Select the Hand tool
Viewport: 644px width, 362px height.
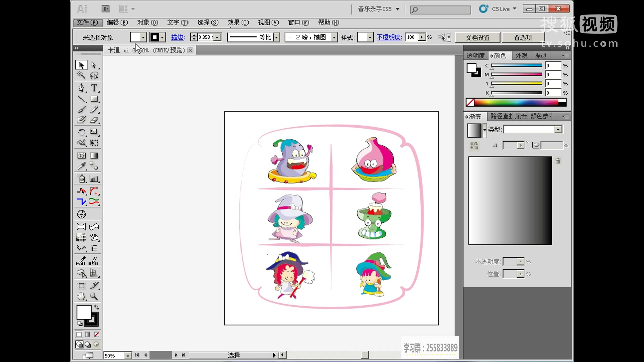pos(81,296)
